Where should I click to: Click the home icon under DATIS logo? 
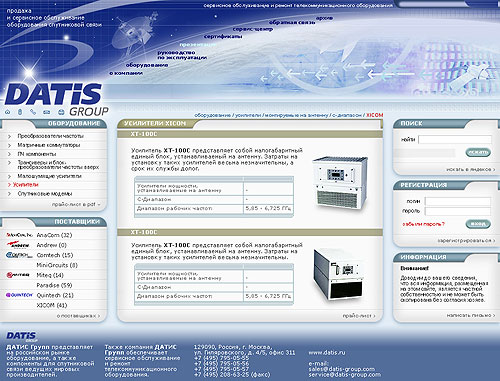8,112
